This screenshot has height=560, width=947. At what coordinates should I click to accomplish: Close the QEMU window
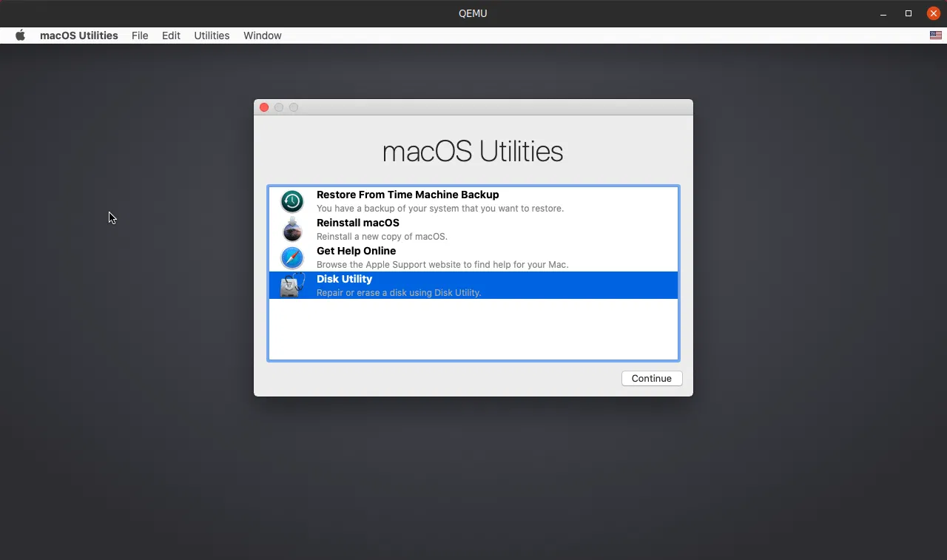click(x=934, y=13)
